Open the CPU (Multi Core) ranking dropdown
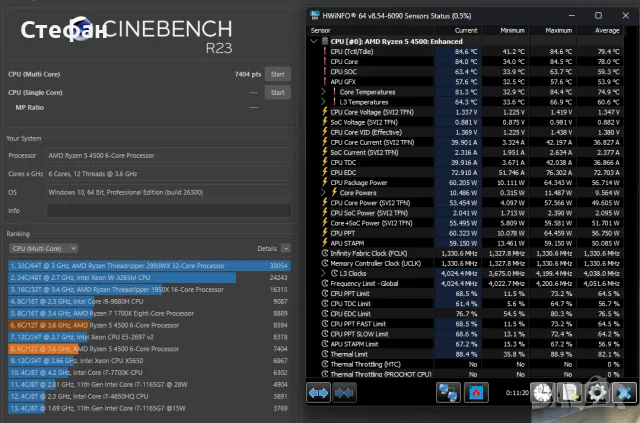The height and width of the screenshot is (423, 640). (43, 248)
